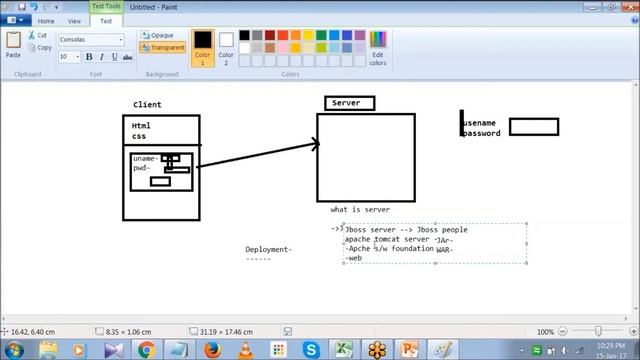Image resolution: width=640 pixels, height=360 pixels.
Task: Pick the rose pink color swatch
Action: (283, 48)
